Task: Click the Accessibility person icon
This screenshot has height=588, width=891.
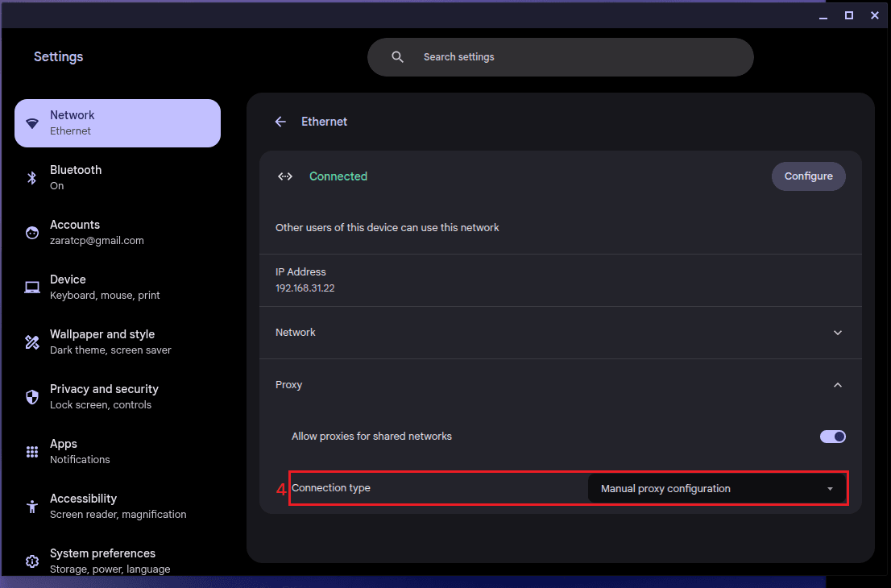Action: (x=32, y=507)
